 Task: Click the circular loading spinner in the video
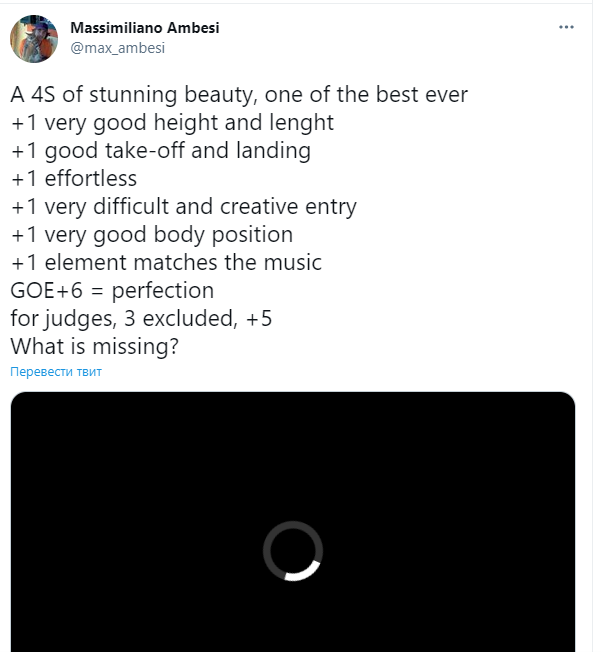tap(293, 550)
